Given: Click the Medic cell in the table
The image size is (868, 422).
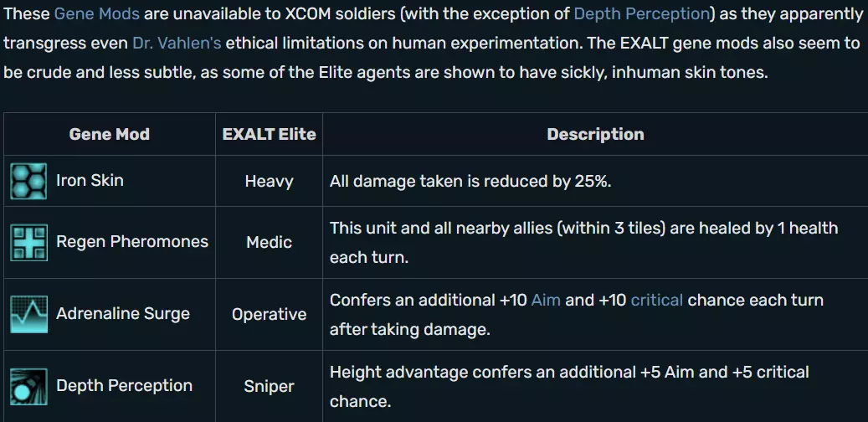Looking at the screenshot, I should point(269,242).
